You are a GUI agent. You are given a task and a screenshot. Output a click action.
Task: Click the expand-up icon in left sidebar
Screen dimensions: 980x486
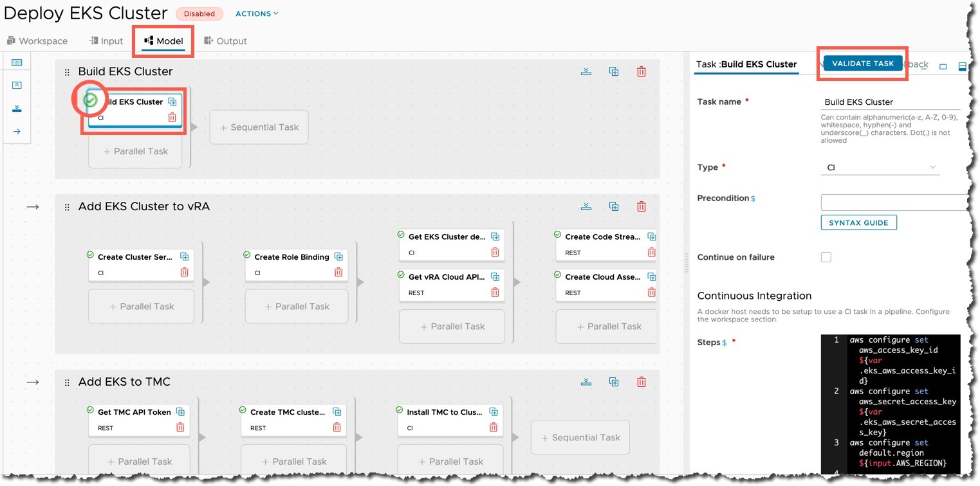[17, 85]
